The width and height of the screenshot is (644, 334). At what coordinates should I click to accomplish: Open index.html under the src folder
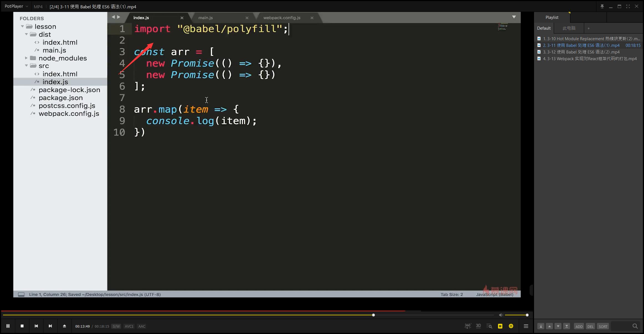coord(60,74)
